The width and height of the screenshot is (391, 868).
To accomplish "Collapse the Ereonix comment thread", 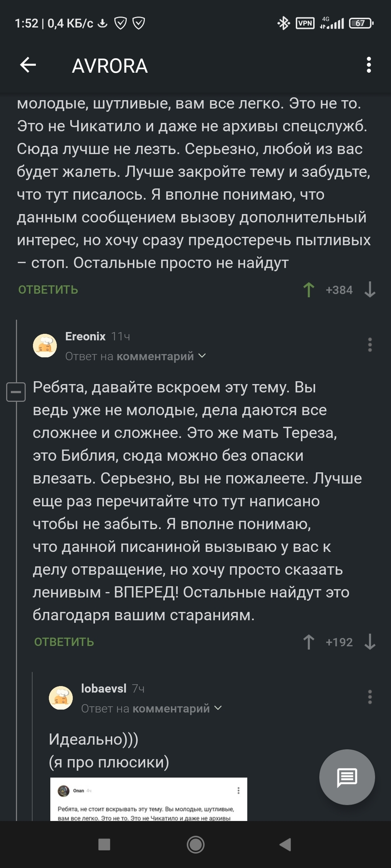I will (x=16, y=392).
